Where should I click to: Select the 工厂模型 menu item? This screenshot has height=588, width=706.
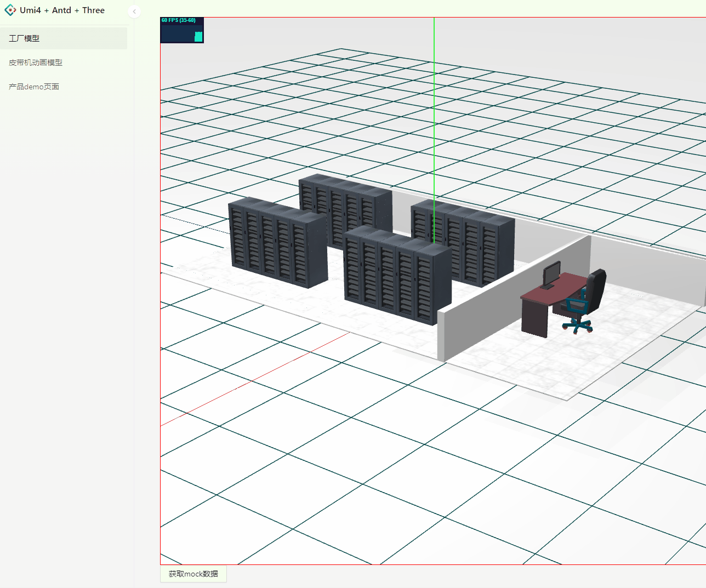click(64, 38)
